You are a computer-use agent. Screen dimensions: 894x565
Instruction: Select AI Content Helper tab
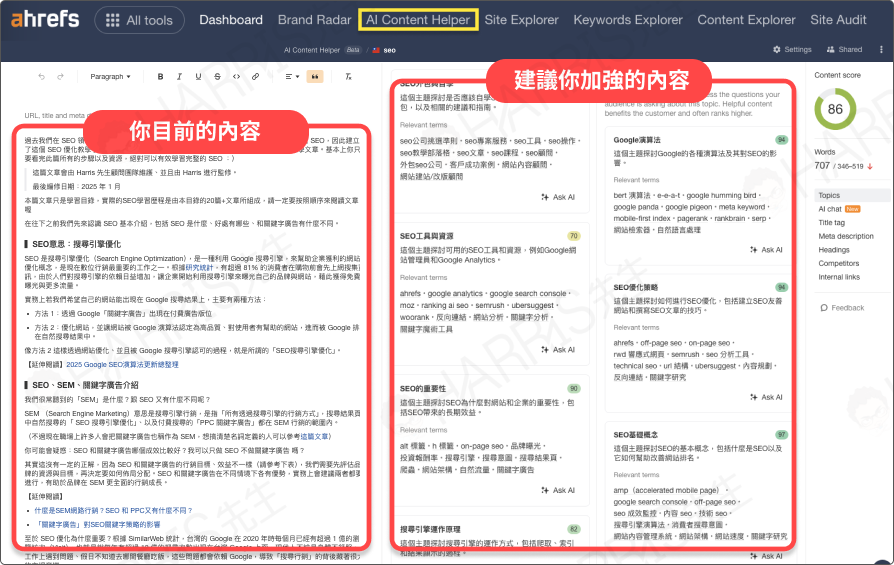[x=418, y=20]
